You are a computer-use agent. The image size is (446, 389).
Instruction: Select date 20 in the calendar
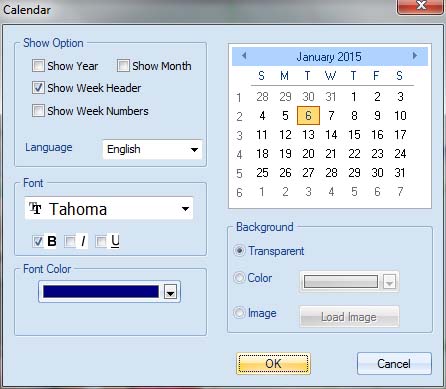[x=308, y=154]
